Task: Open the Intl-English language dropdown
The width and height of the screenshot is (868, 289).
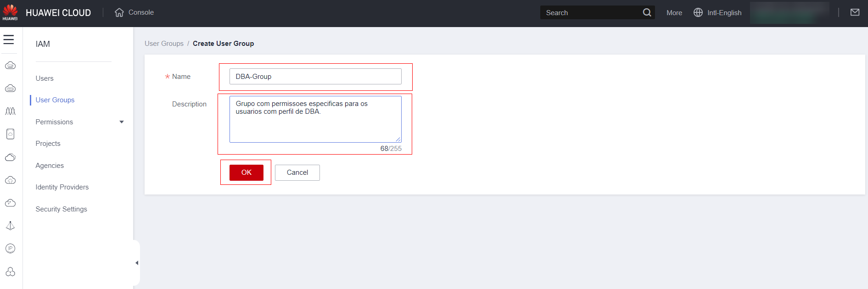Action: coord(718,13)
